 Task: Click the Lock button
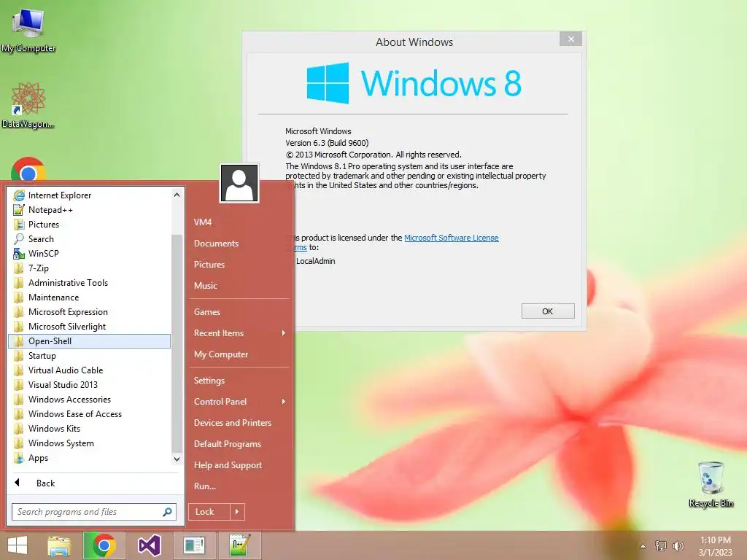pyautogui.click(x=209, y=512)
